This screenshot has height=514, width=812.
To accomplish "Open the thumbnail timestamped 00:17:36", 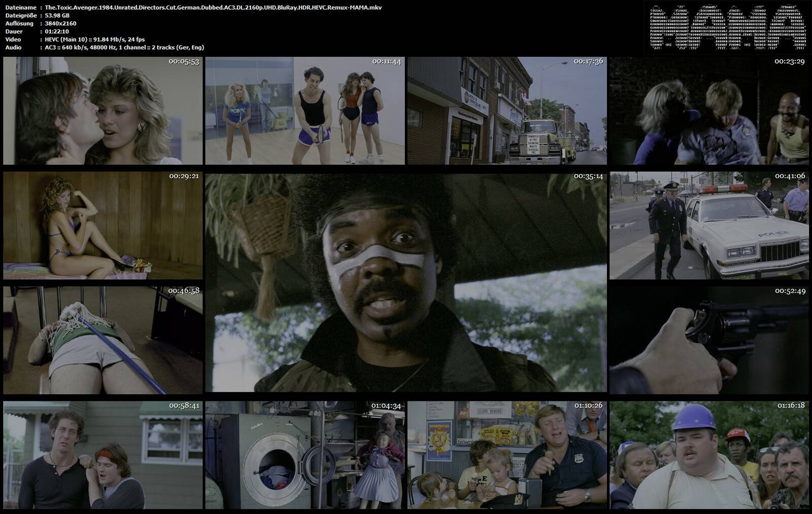I will click(x=507, y=111).
